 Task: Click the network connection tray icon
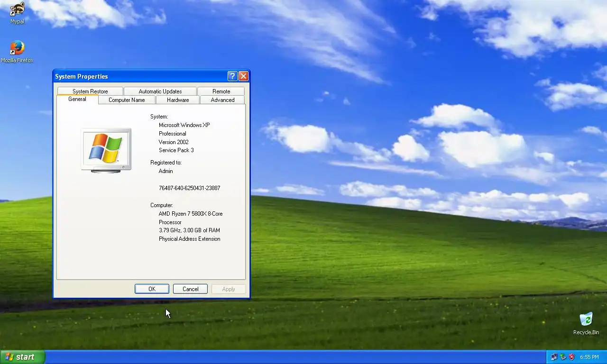pyautogui.click(x=554, y=357)
